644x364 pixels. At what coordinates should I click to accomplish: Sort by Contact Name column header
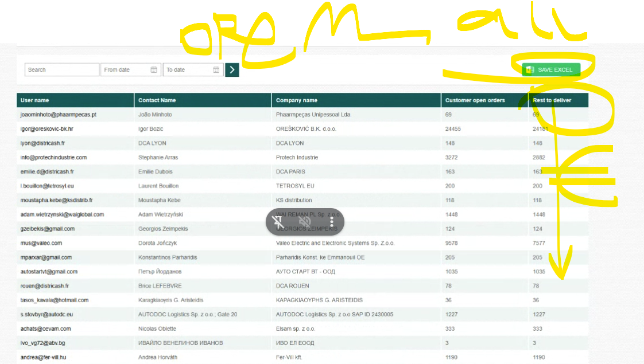pyautogui.click(x=157, y=100)
